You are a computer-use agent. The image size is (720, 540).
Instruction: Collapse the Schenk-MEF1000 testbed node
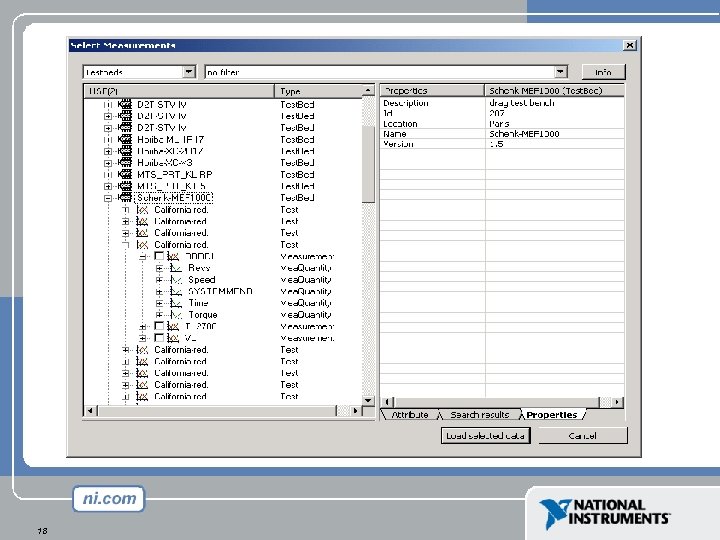(107, 198)
